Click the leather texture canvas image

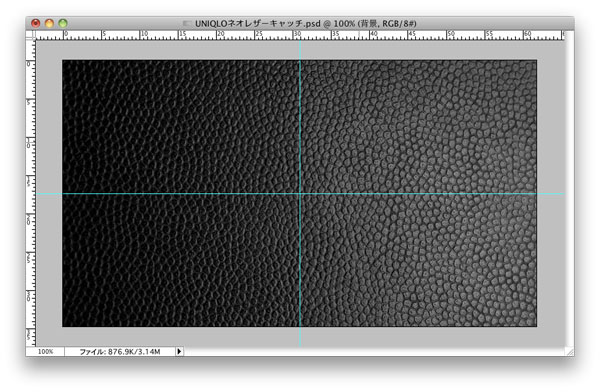click(300, 193)
